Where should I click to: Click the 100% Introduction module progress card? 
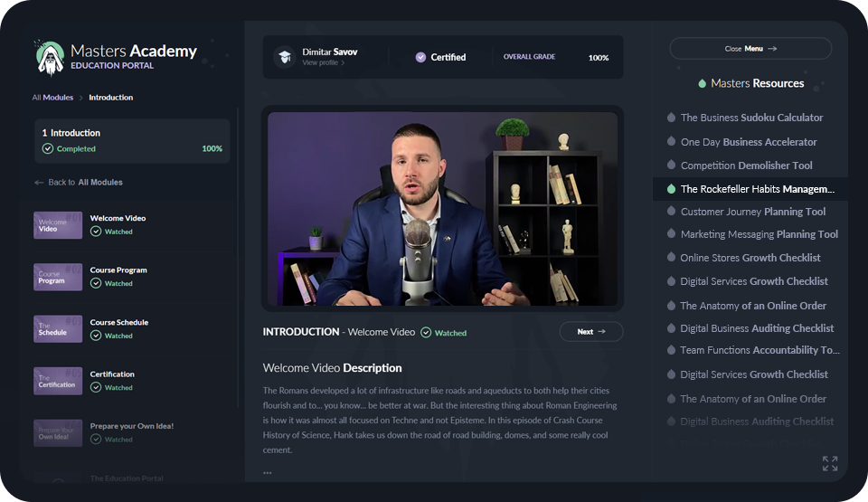(132, 141)
